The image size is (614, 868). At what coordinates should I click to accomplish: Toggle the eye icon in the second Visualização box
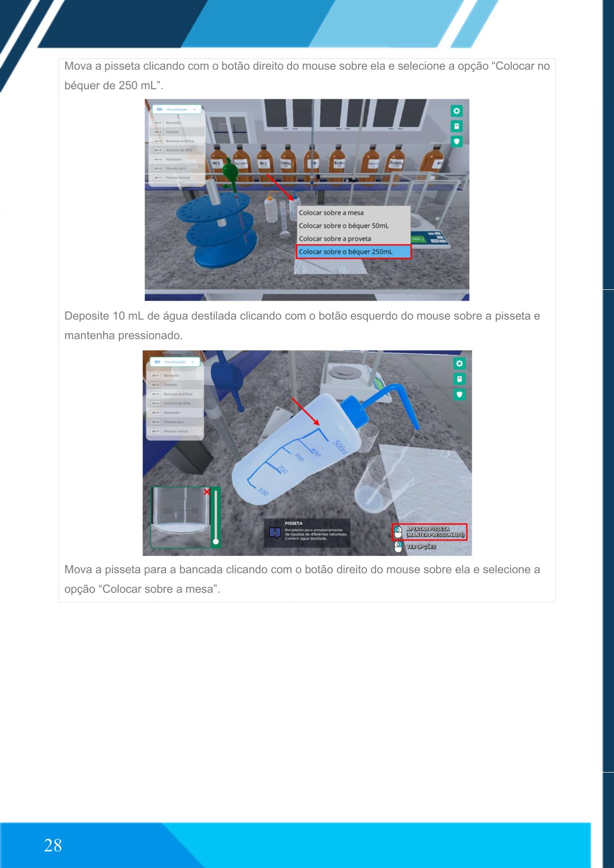(x=157, y=362)
